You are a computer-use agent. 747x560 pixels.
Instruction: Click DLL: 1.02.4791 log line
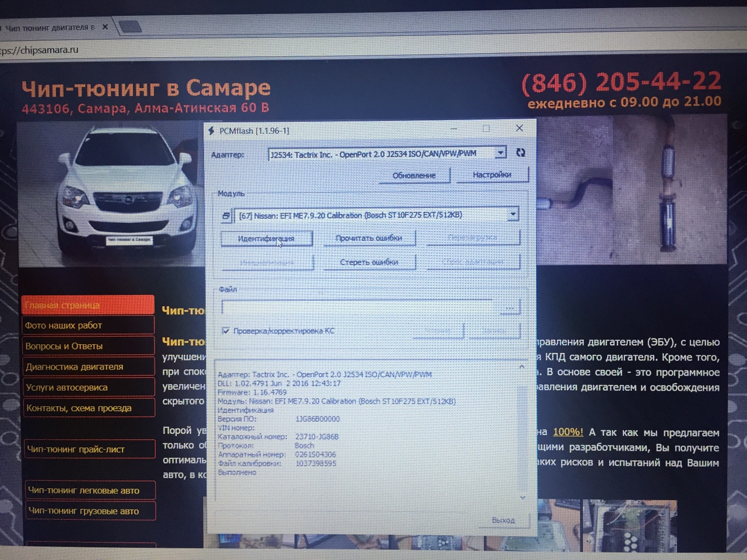[x=279, y=384]
